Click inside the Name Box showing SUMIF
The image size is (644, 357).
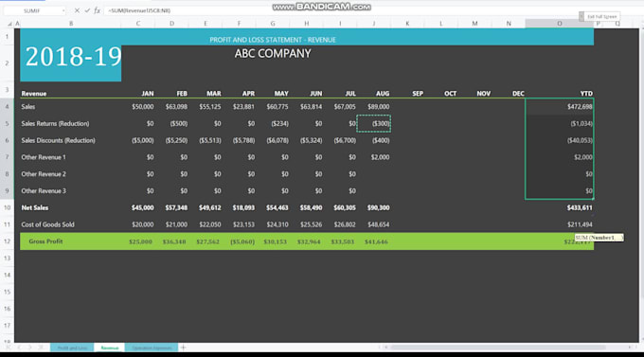point(32,10)
